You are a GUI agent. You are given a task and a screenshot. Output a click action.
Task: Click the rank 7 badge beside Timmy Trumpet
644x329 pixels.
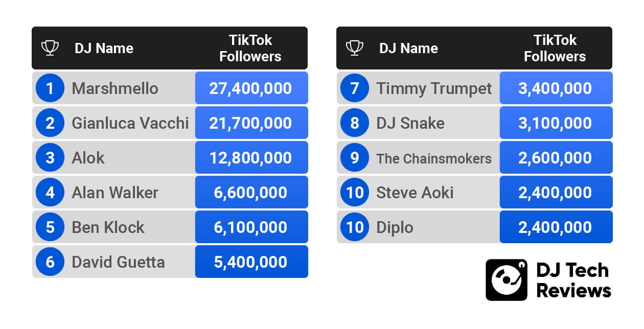tap(355, 88)
